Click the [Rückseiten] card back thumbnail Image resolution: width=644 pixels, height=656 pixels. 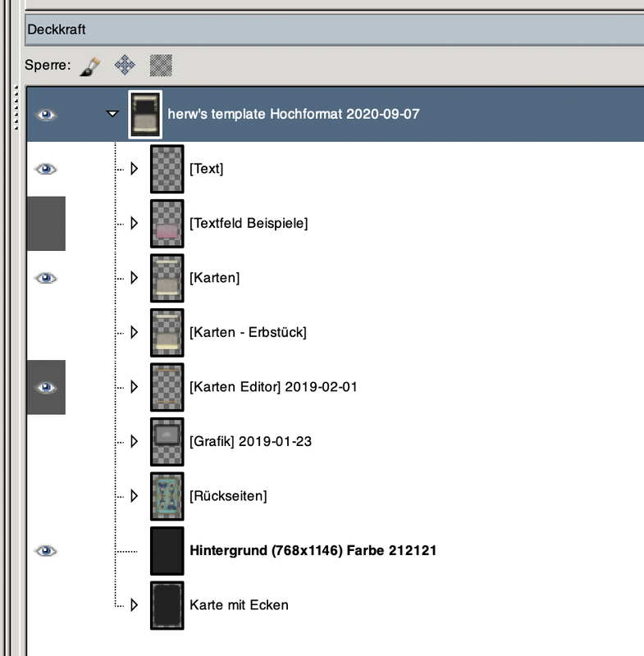pos(167,496)
